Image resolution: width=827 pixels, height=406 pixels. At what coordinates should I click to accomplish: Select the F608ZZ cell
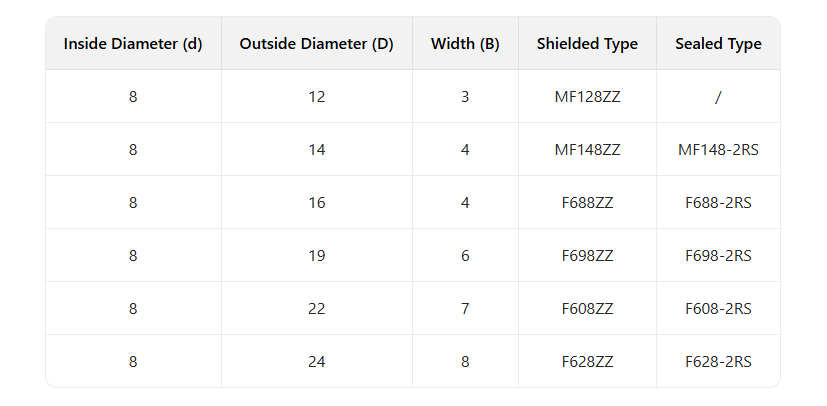tap(587, 309)
